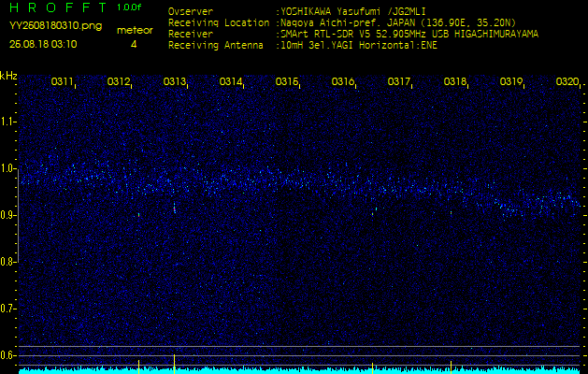The image size is (588, 374).
Task: Click the yellow meteor marker between 0316 and 0317
Action: click(372, 367)
